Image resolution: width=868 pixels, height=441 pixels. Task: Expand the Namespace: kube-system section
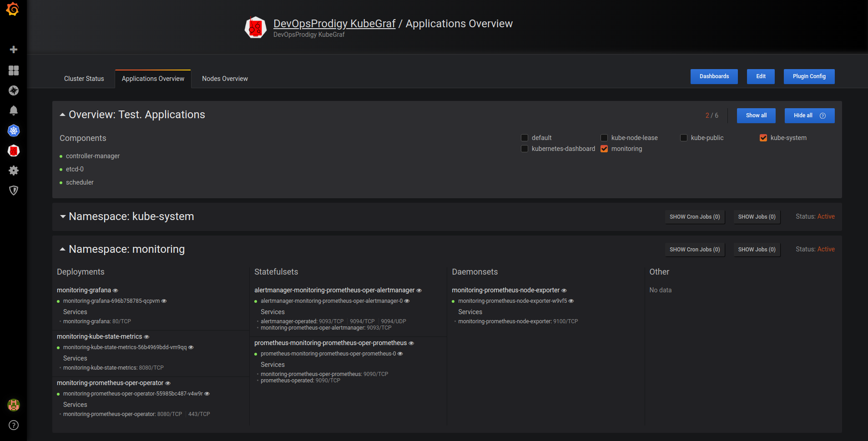(x=63, y=216)
